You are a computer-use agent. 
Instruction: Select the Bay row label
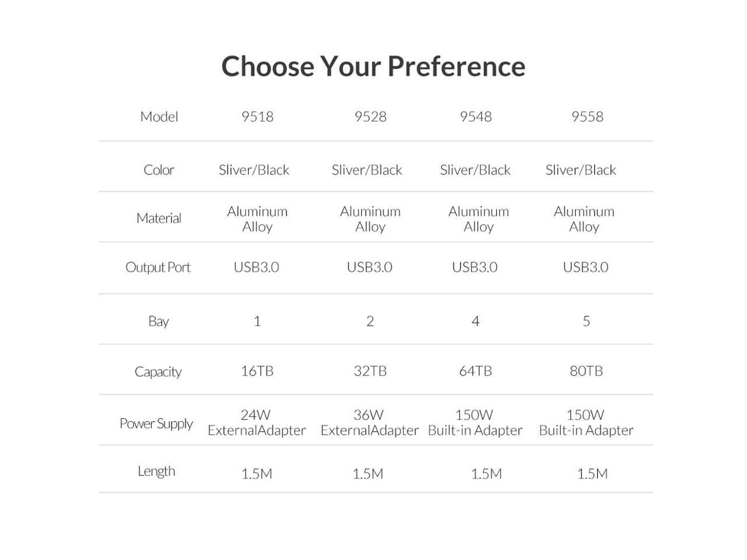tap(158, 321)
